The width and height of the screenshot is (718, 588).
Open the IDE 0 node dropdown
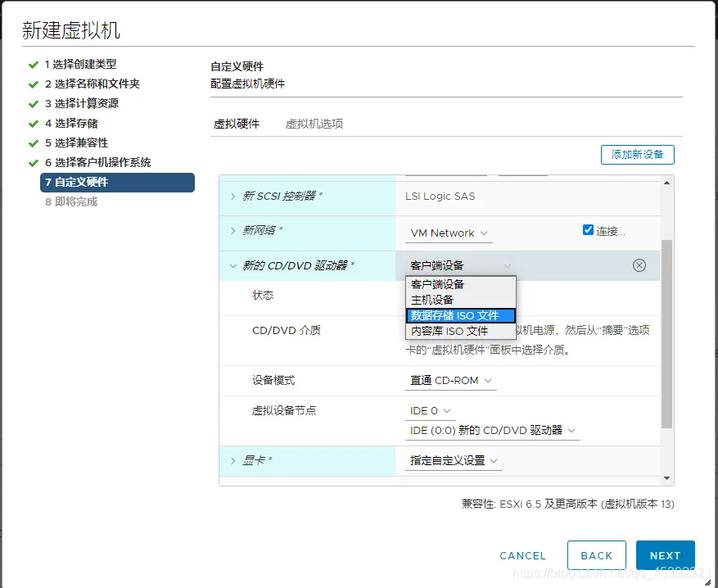point(430,411)
